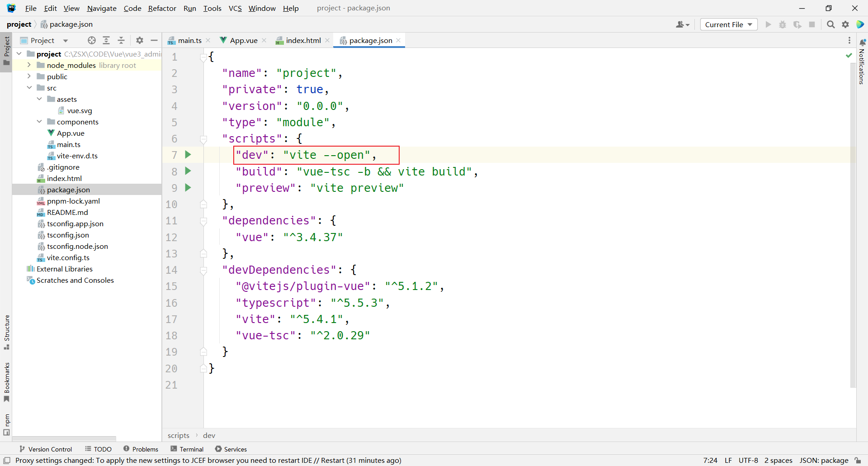Click the Debug bug icon
The image size is (868, 466).
click(x=783, y=24)
